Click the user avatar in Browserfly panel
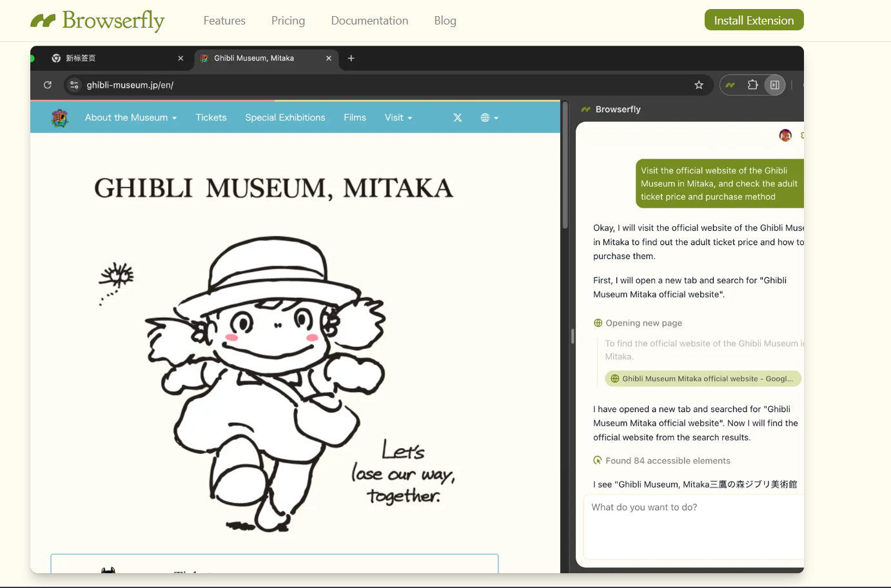 [x=785, y=135]
